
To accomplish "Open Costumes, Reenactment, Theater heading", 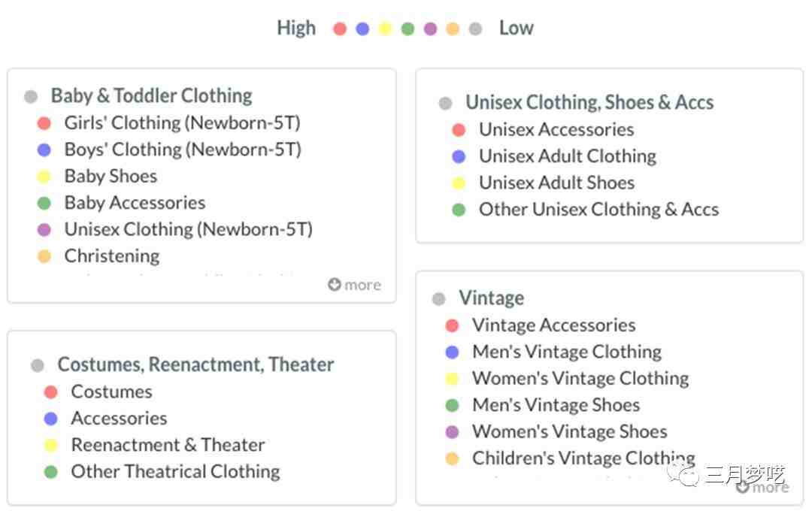I will (x=195, y=364).
